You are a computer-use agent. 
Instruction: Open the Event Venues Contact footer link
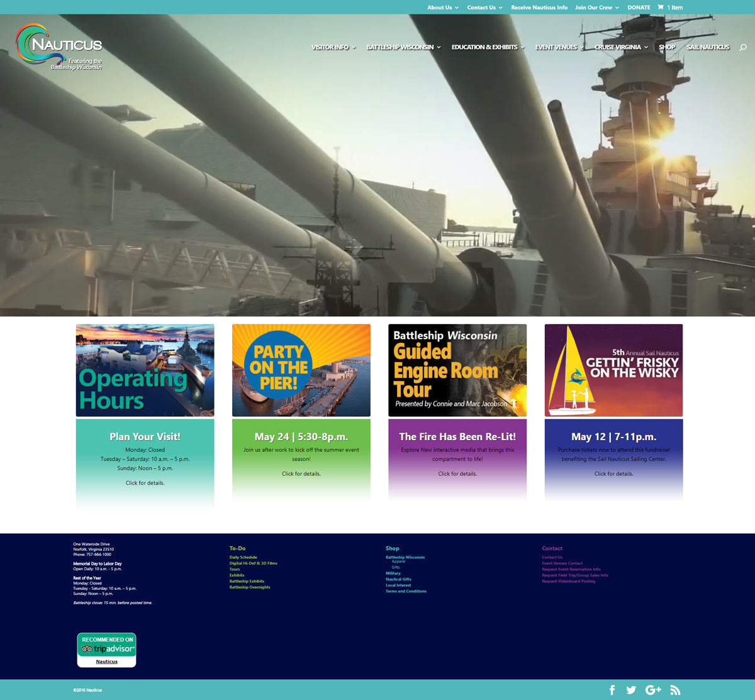562,563
